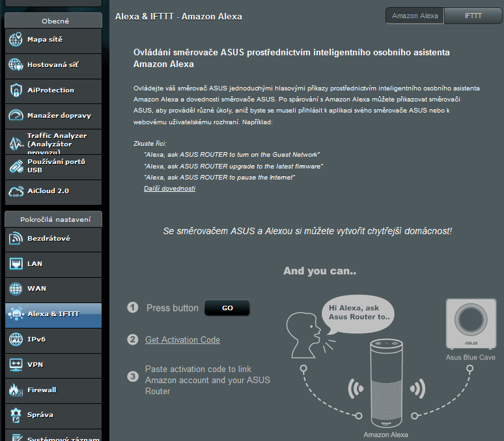The height and width of the screenshot is (441, 504).
Task: Click the Pokročilá nastavení section header
Action: pos(53,220)
